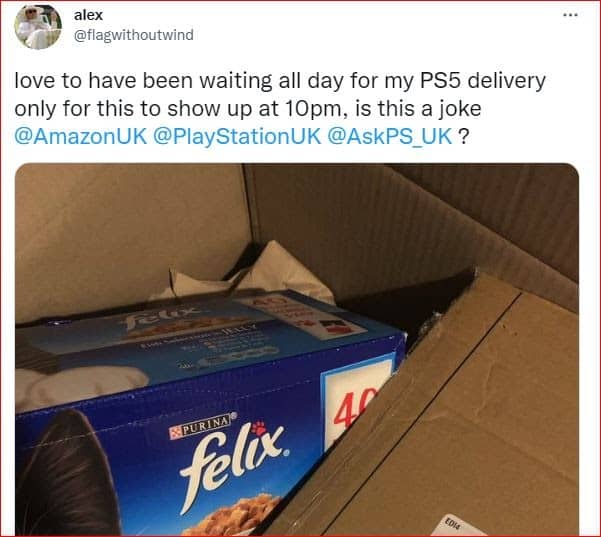Open the @flagwithoutwind handle
601x537 pixels.
133,35
